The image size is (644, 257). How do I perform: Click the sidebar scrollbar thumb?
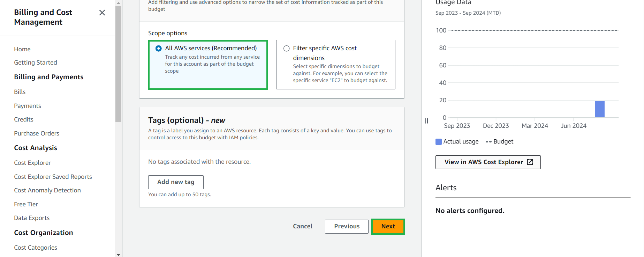click(119, 64)
